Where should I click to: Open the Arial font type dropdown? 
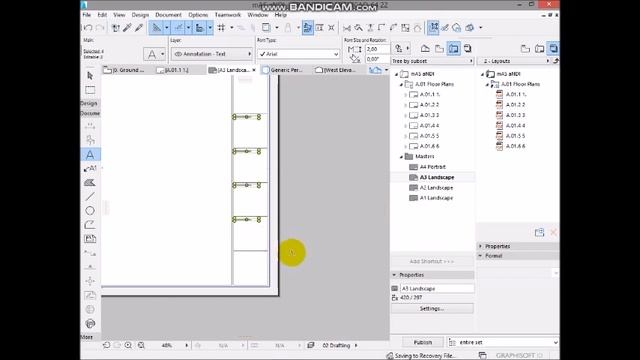[x=298, y=54]
